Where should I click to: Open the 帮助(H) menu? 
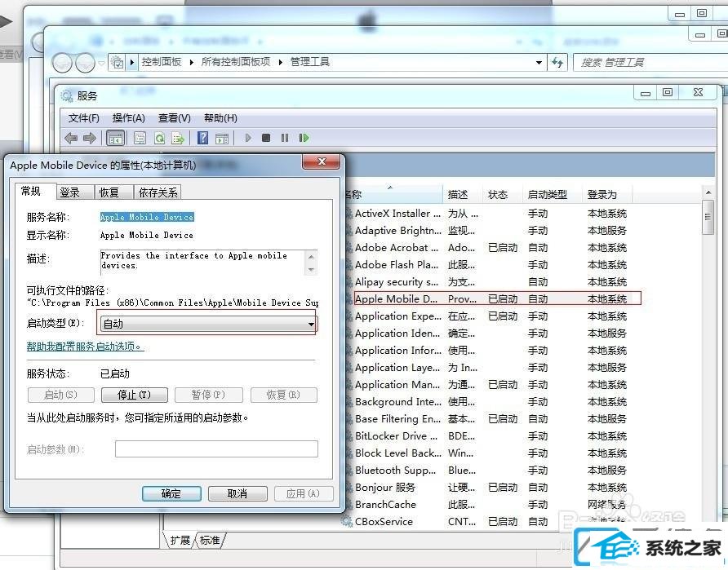coord(220,118)
